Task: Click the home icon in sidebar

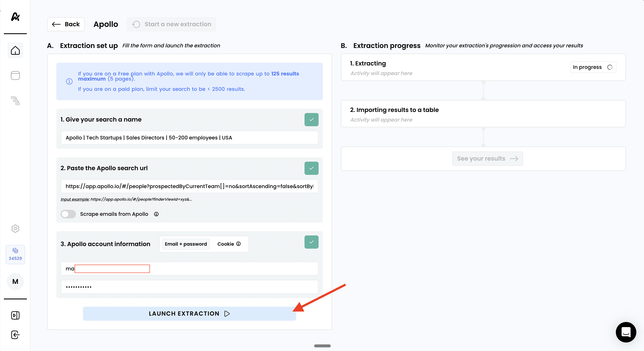Action: click(15, 51)
